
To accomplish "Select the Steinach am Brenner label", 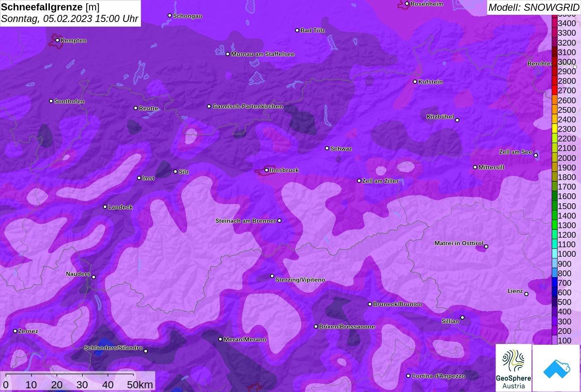I will pos(246,221).
